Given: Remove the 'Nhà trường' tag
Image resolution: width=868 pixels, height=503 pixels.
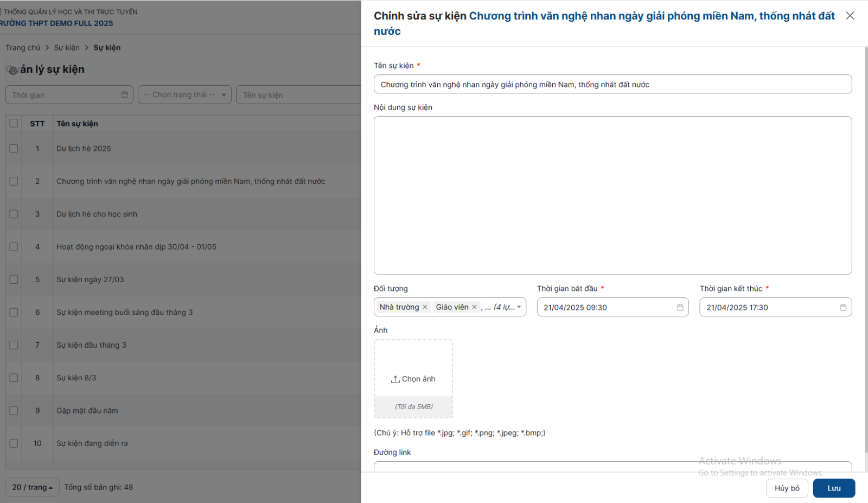Looking at the screenshot, I should point(425,307).
